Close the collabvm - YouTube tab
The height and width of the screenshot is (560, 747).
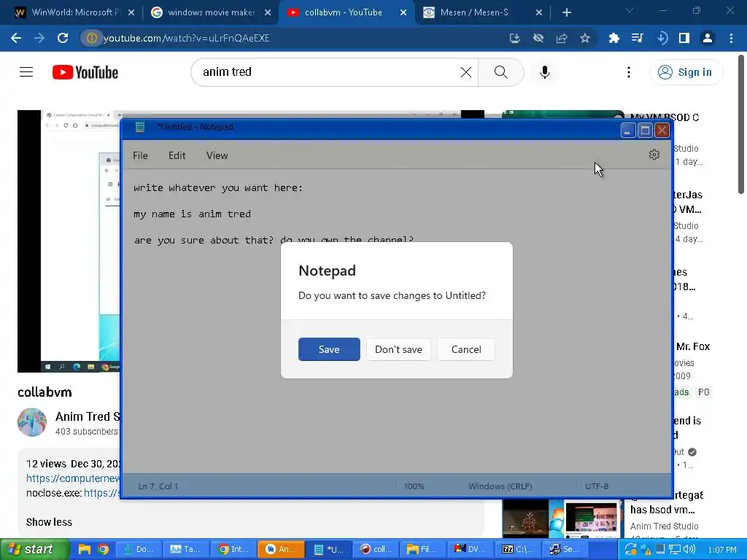(x=403, y=12)
